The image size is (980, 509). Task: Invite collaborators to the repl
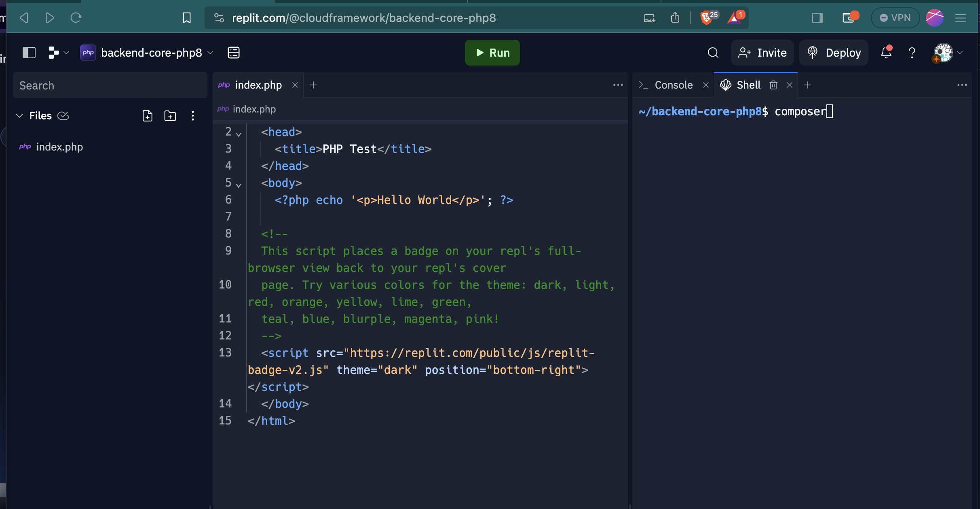762,53
